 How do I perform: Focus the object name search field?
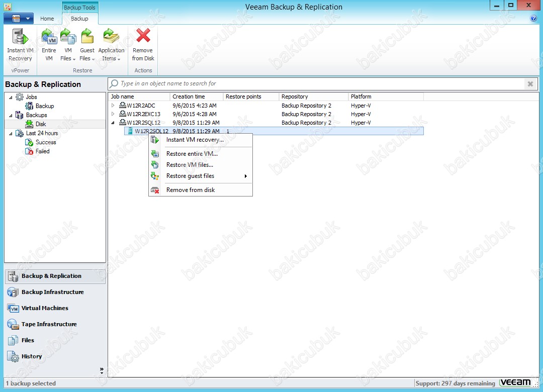[317, 83]
